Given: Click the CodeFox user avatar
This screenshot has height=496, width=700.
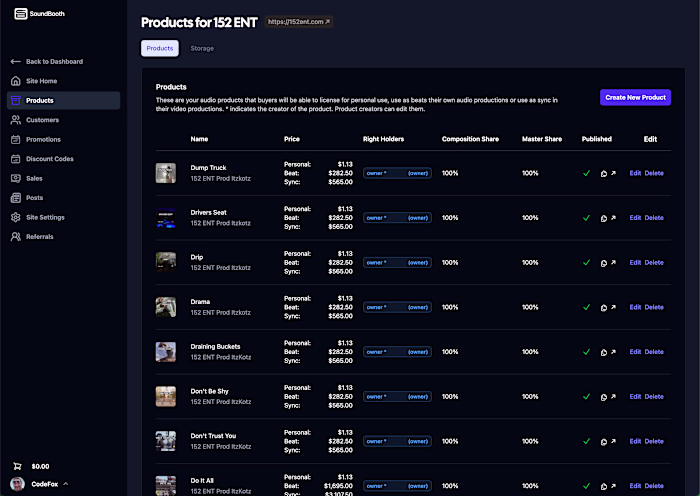Looking at the screenshot, I should coord(17,484).
